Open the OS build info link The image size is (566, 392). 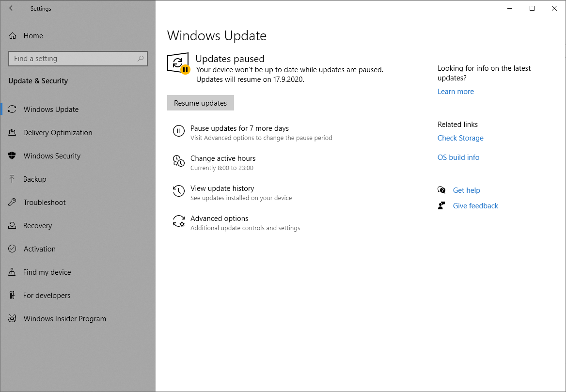(x=458, y=157)
